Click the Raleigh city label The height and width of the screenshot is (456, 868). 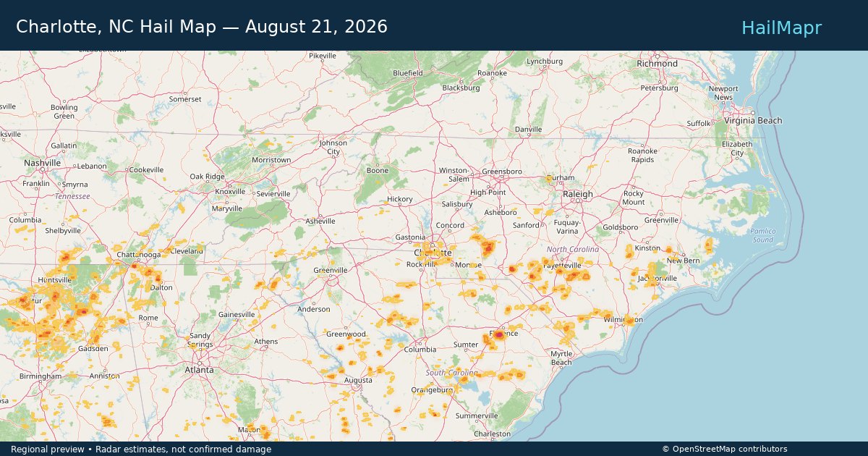[x=578, y=194]
